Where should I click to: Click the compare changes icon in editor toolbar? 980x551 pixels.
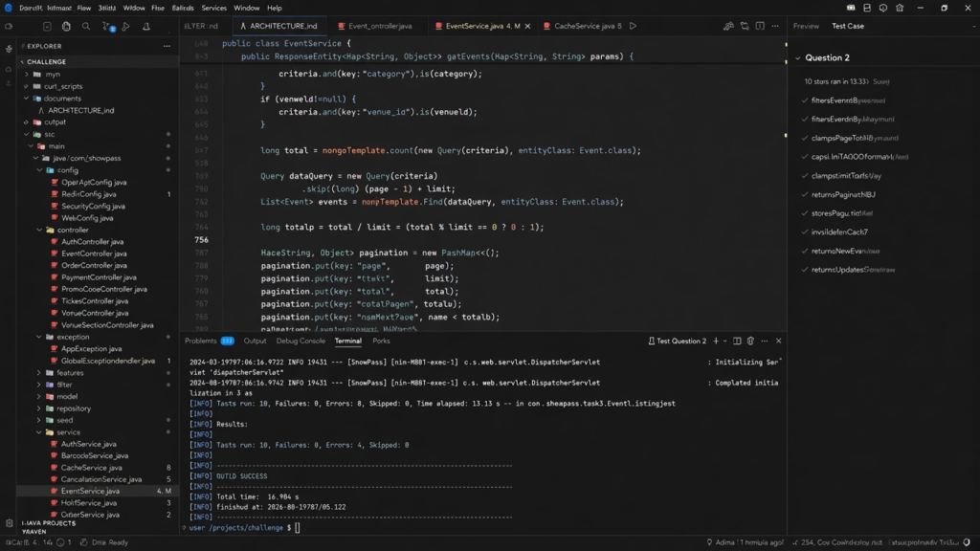745,26
